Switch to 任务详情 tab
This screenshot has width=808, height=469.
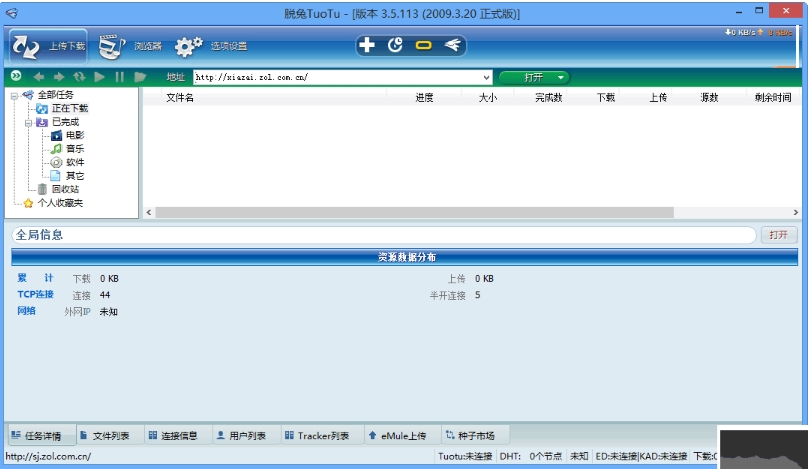41,436
